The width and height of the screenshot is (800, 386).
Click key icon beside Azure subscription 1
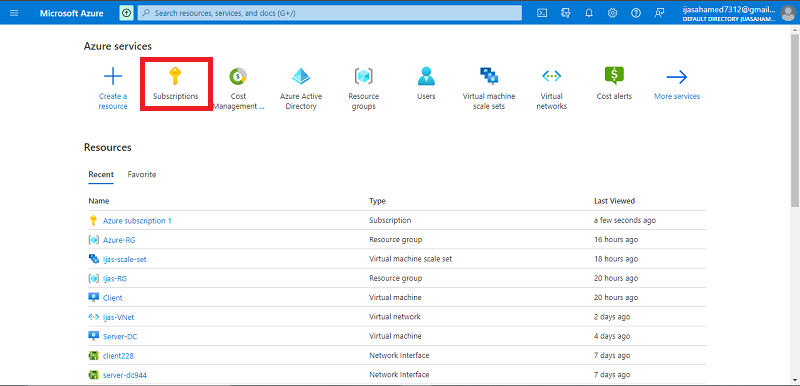coord(93,220)
